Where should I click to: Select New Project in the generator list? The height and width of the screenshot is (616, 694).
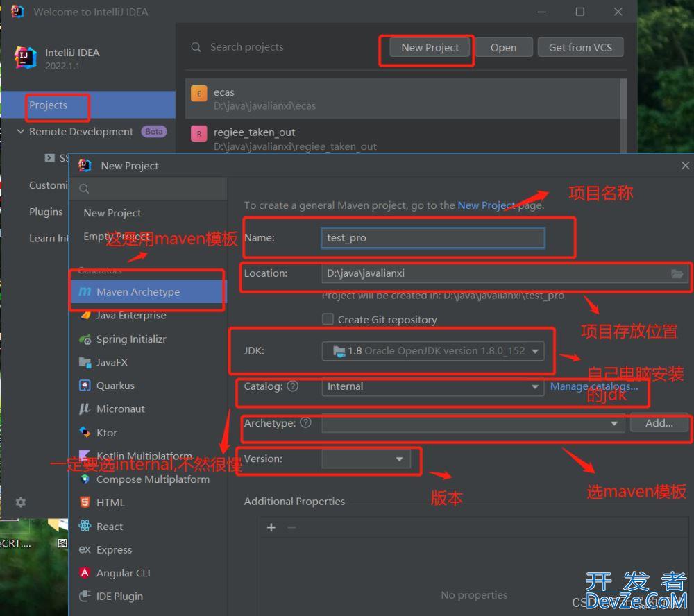(112, 213)
